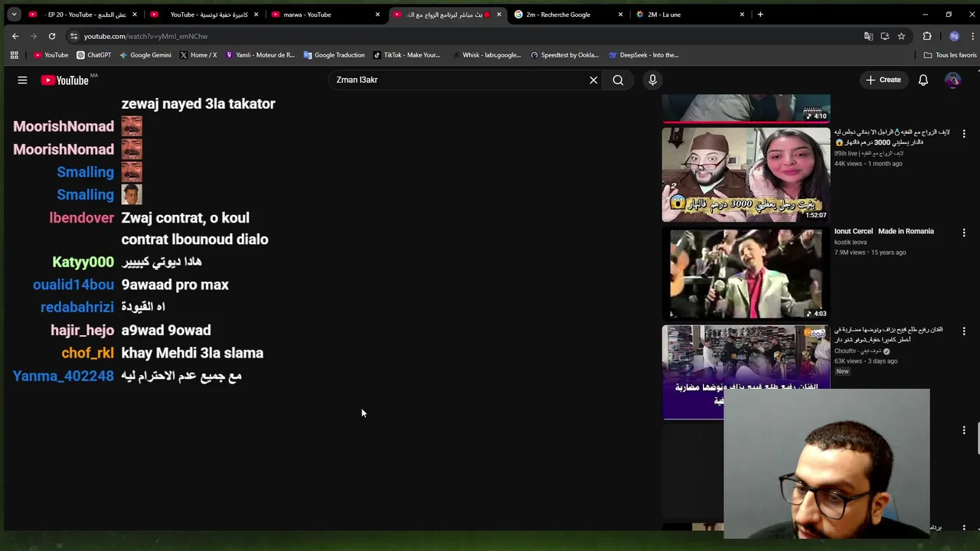Image resolution: width=980 pixels, height=551 pixels.
Task: Open the YouTube bookmark in bookmarks bar
Action: [x=51, y=55]
